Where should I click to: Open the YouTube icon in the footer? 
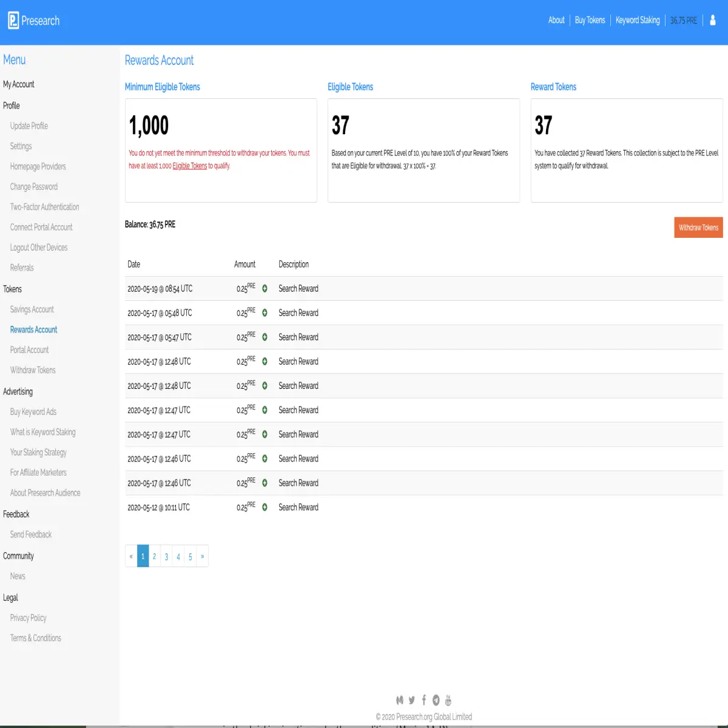(x=448, y=700)
